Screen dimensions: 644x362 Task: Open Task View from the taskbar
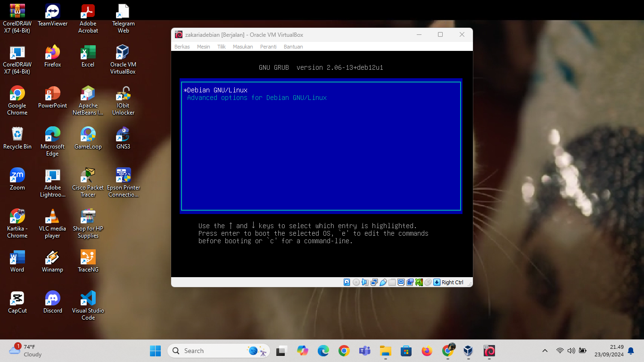(282, 351)
